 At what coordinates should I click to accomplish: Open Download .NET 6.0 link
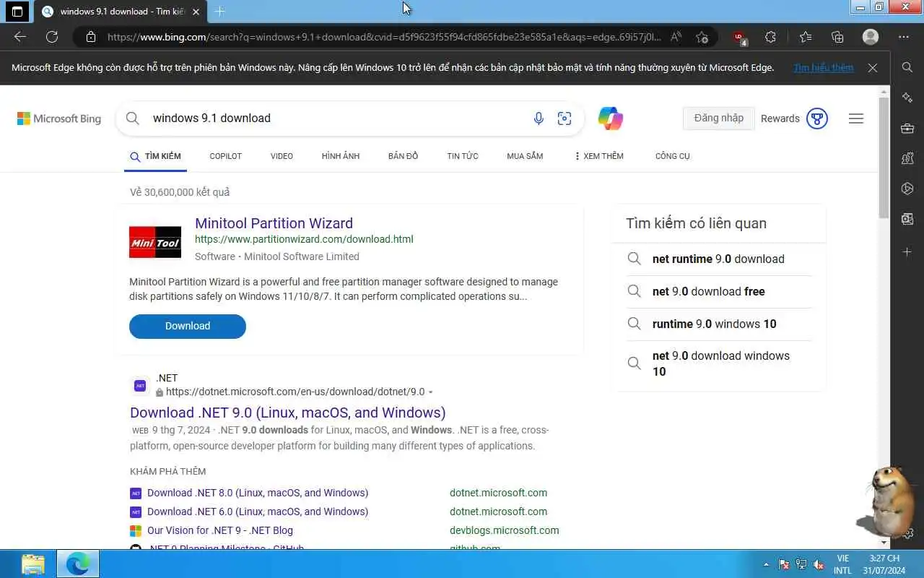point(258,512)
